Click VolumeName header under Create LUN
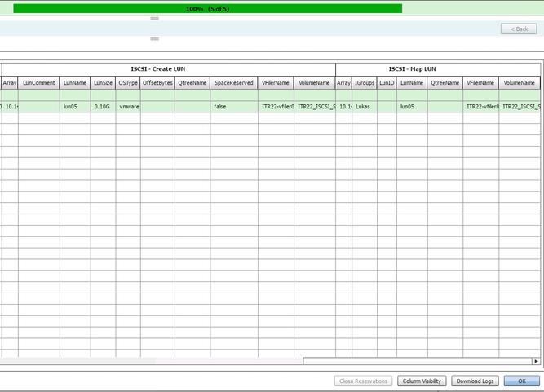This screenshot has width=544, height=392. [314, 83]
